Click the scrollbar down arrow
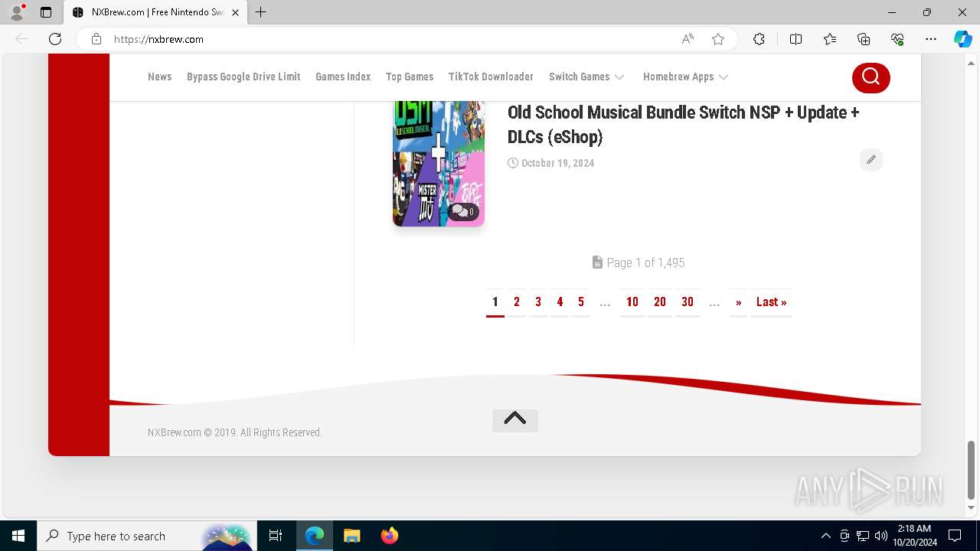The height and width of the screenshot is (551, 980). pyautogui.click(x=972, y=507)
